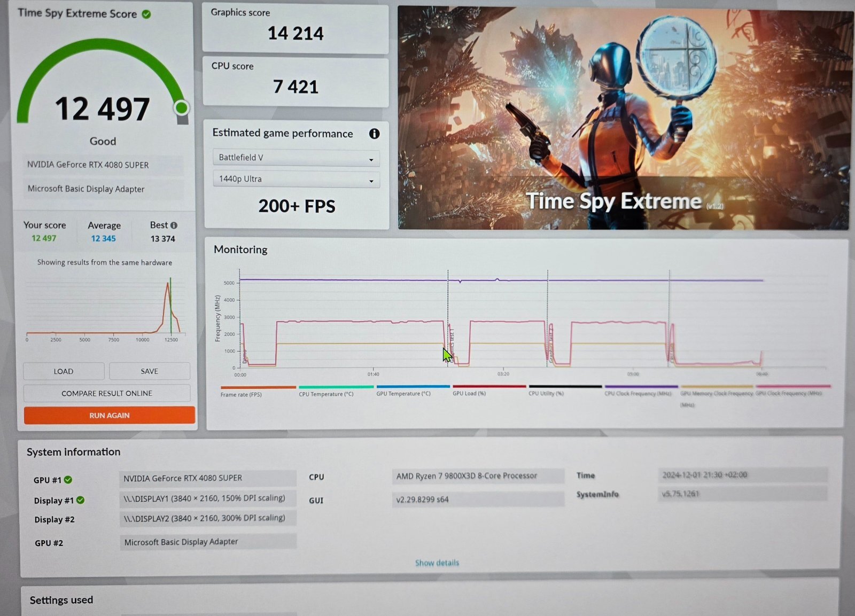Click Microsoft Basic Display Adapter under score gauge
The image size is (855, 616).
click(103, 189)
